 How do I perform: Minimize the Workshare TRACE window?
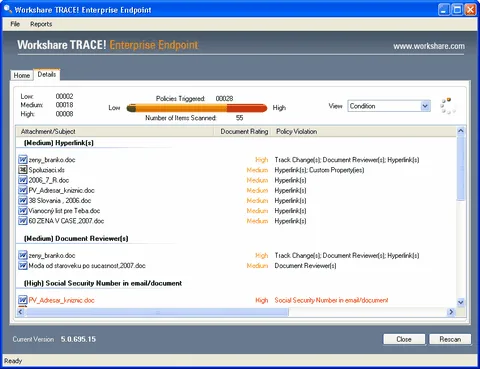point(444,9)
